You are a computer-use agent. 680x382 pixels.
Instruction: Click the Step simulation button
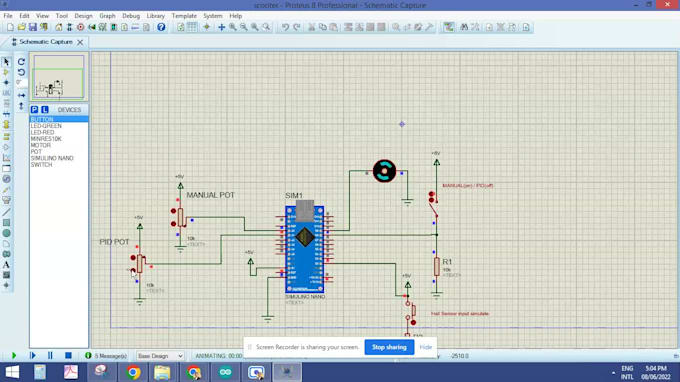pyautogui.click(x=33, y=356)
